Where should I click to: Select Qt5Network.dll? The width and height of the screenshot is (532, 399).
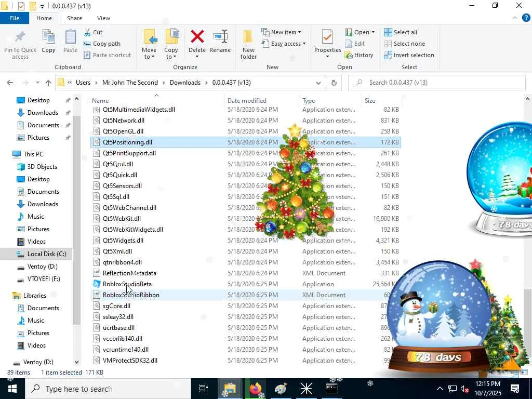tap(124, 121)
